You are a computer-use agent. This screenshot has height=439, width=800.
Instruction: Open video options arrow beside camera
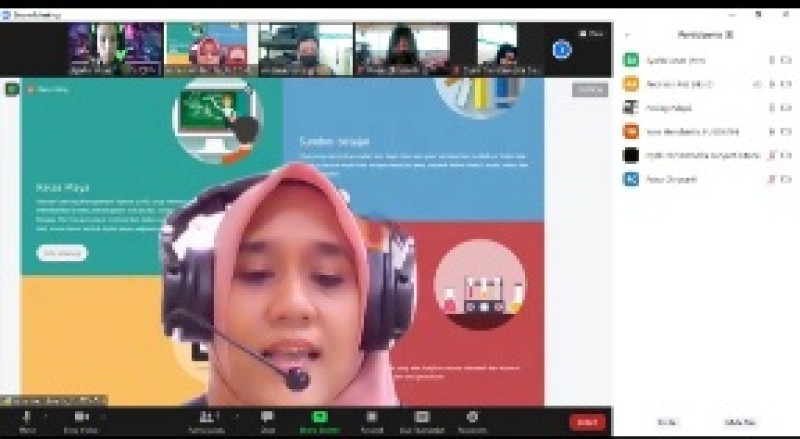point(104,417)
